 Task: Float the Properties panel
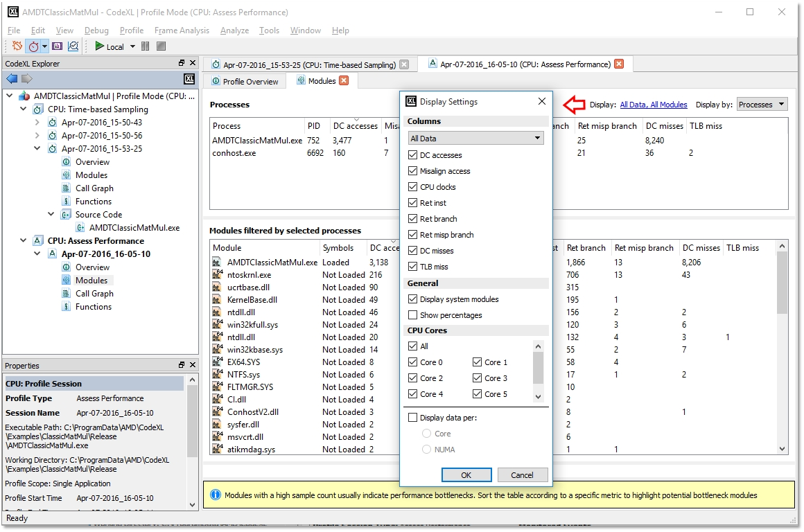point(182,365)
